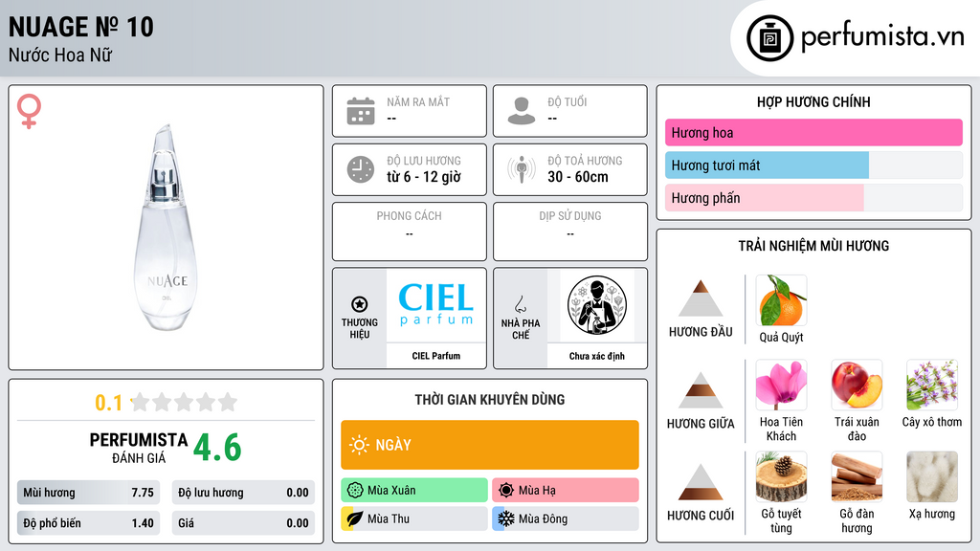
Task: Click the Hương hoa pink accord bar
Action: 813,132
